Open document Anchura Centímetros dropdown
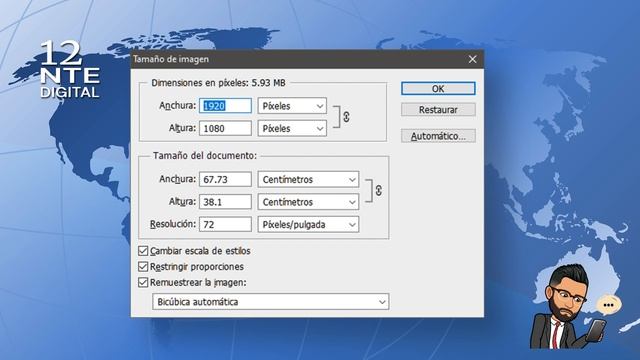Screen dimensions: 640x360 coord(308,179)
